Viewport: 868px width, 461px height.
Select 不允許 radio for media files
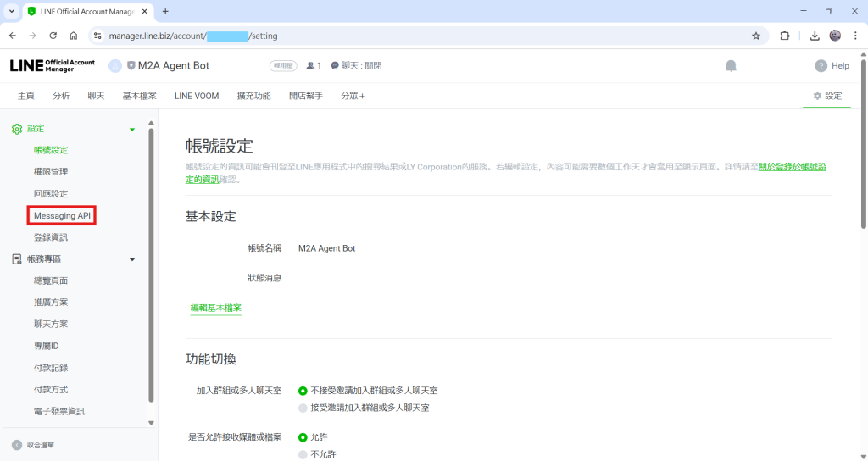point(303,454)
